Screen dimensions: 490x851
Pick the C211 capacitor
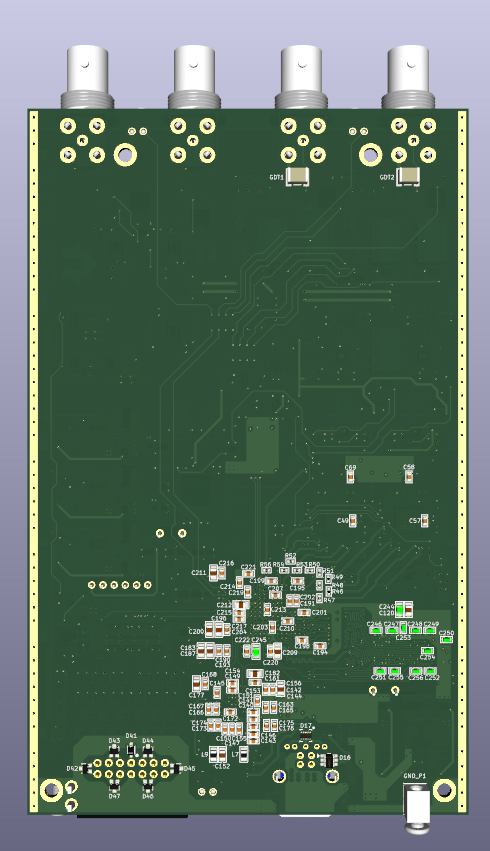213,572
